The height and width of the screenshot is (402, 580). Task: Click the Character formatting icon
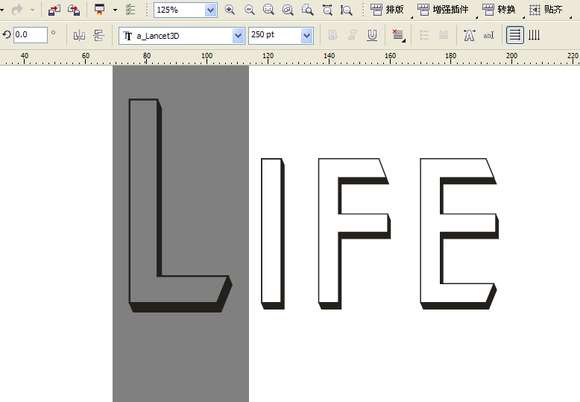click(469, 35)
